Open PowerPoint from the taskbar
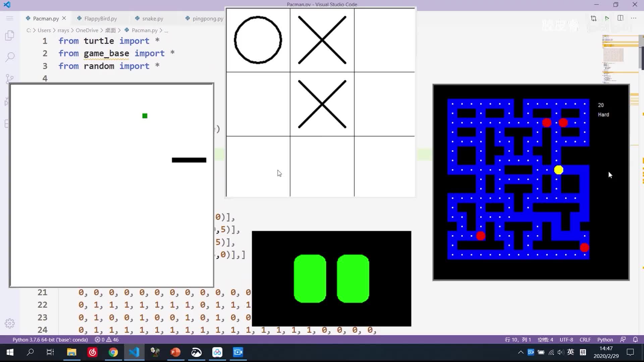644x362 pixels. pyautogui.click(x=175, y=352)
